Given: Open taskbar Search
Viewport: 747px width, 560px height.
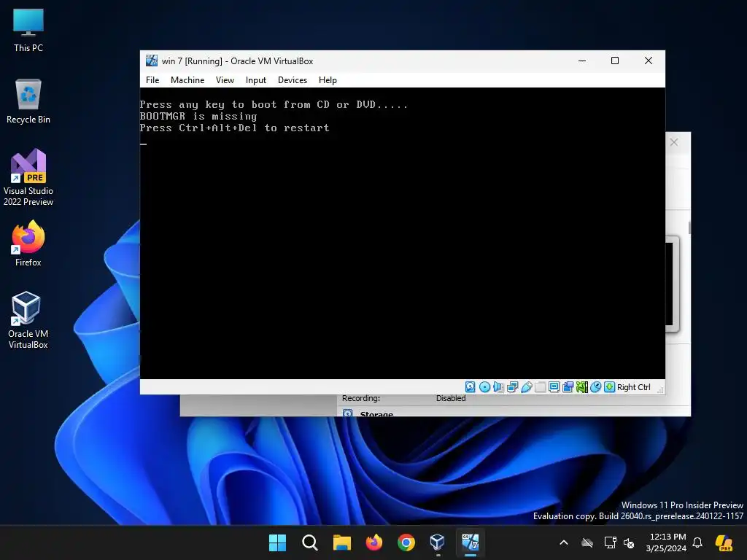Looking at the screenshot, I should (x=309, y=542).
